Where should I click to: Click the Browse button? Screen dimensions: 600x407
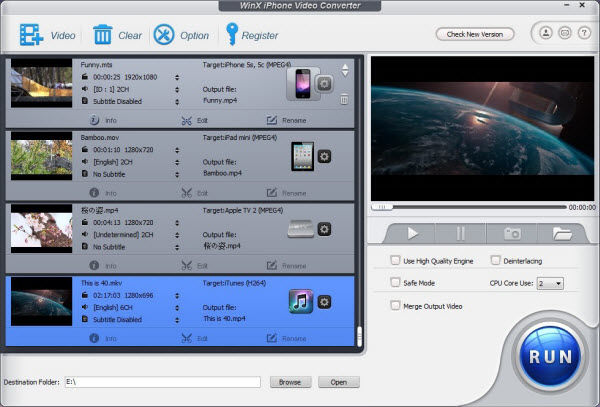pos(290,382)
